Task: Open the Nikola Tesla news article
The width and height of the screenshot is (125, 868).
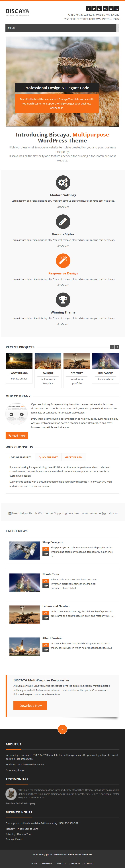Action: [x=51, y=574]
